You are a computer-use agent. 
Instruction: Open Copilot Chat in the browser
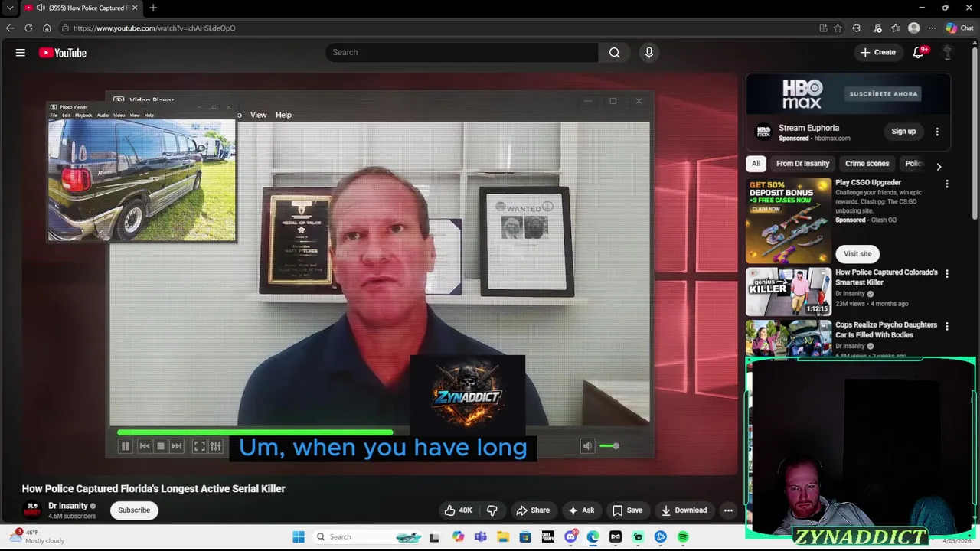tap(960, 28)
